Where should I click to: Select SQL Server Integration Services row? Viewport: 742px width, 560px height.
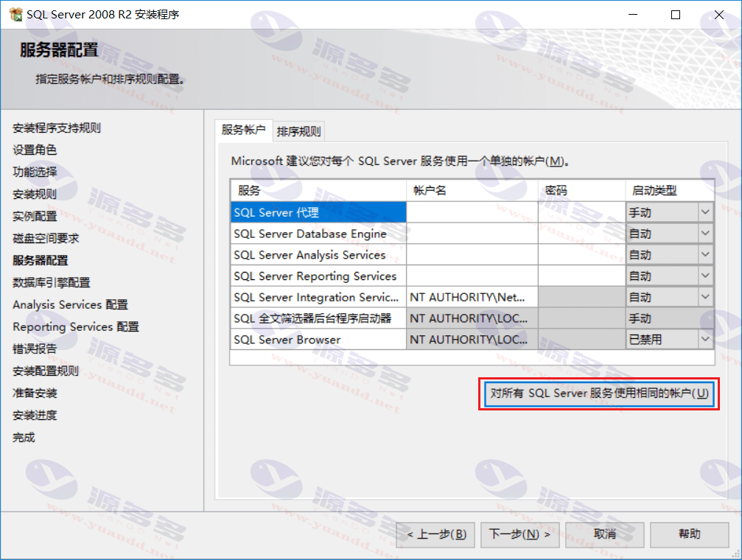[x=318, y=297]
